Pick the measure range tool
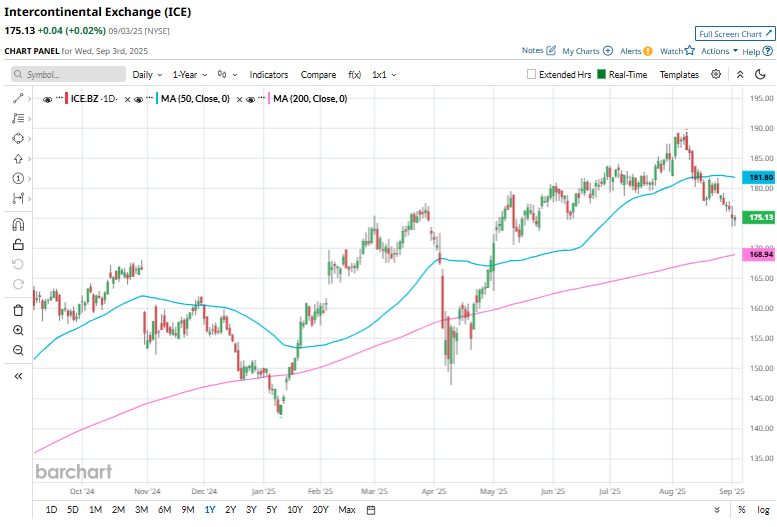The width and height of the screenshot is (777, 527). (18, 198)
